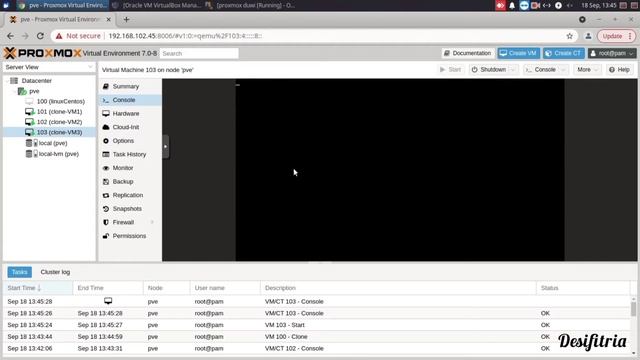Click the noVNC control panel handle

pos(165,147)
